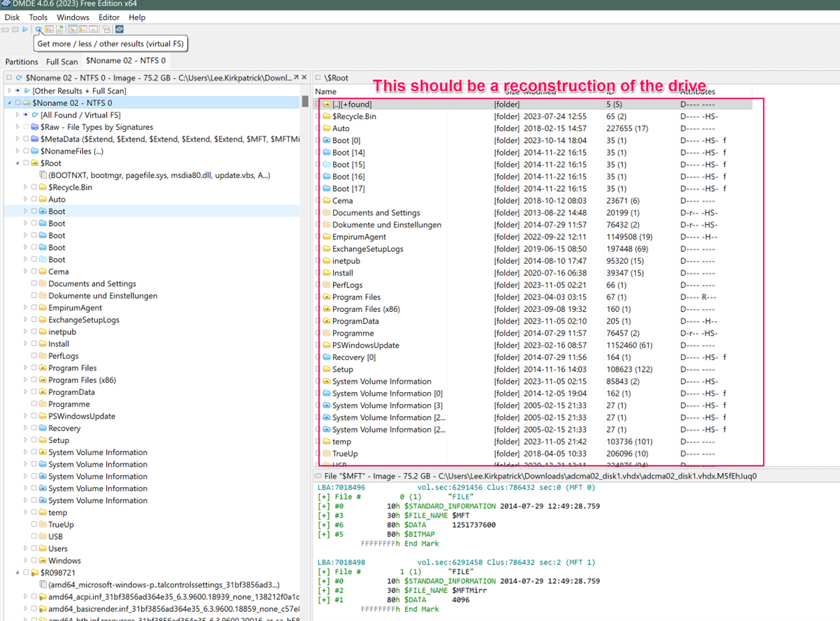Check the Auto folder checkbox in tree
The width and height of the screenshot is (840, 621).
pos(34,200)
